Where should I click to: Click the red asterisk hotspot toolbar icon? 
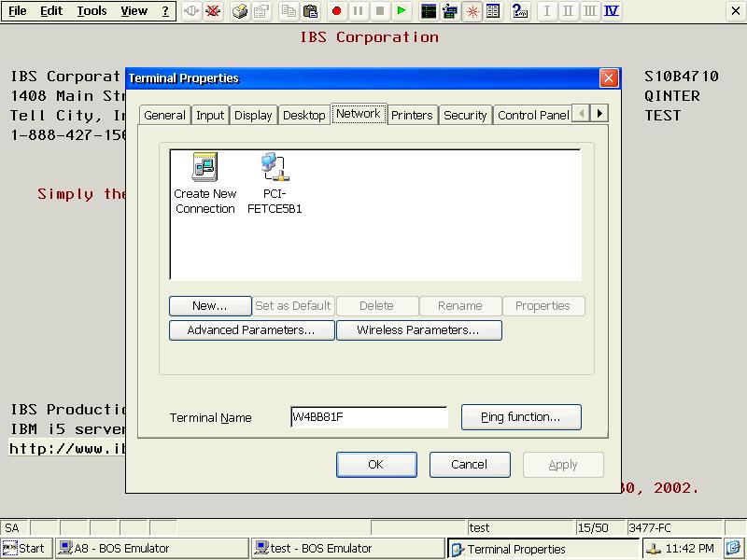(472, 11)
